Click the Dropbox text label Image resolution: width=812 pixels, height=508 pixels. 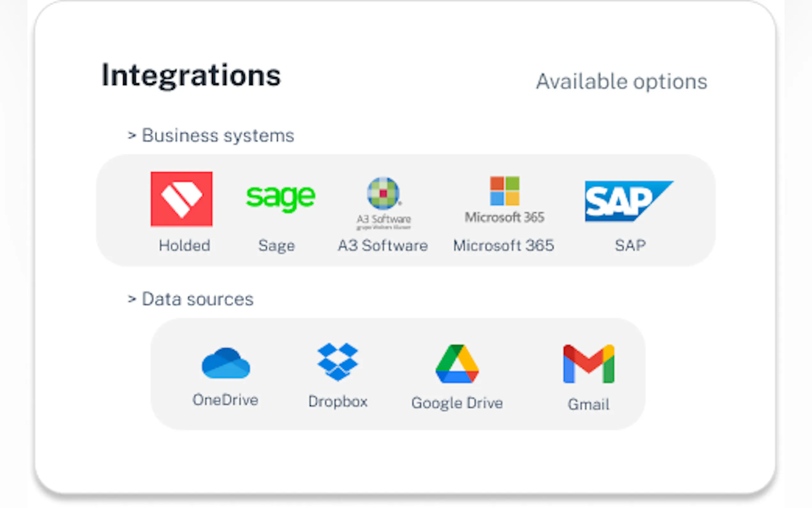(338, 401)
